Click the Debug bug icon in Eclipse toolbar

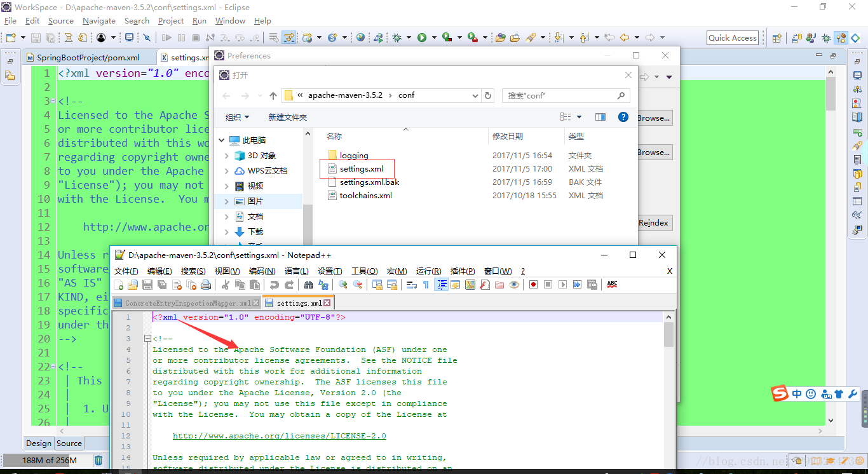point(397,37)
